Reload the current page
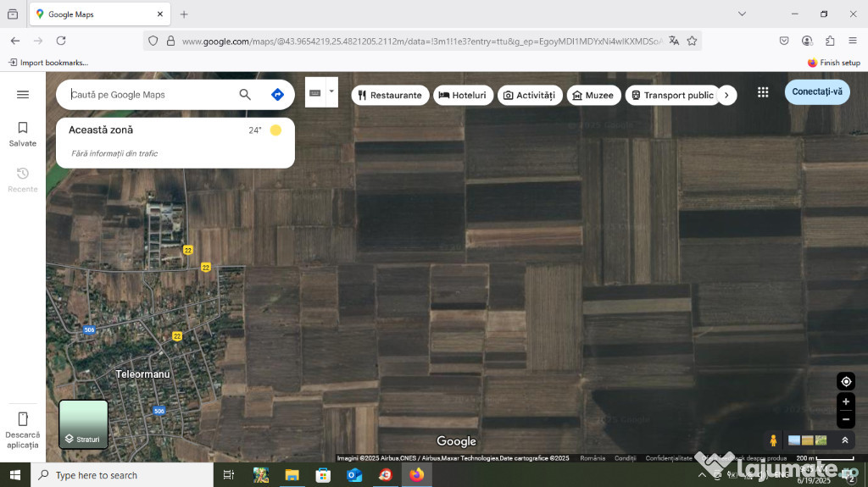This screenshot has width=868, height=487. (61, 41)
